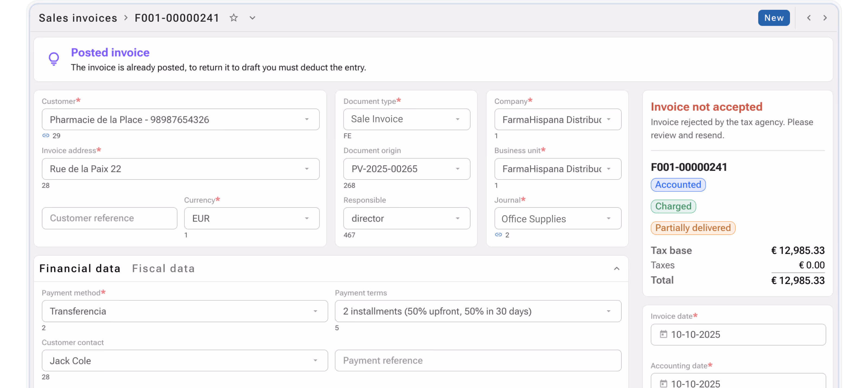Image resolution: width=868 pixels, height=388 pixels.
Task: Click the link icon below the Journal field
Action: click(498, 235)
